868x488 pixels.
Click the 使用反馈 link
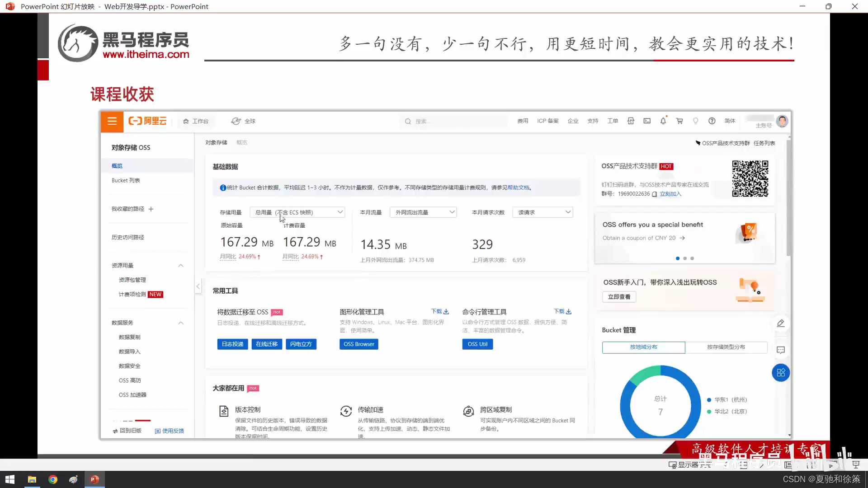point(170,431)
